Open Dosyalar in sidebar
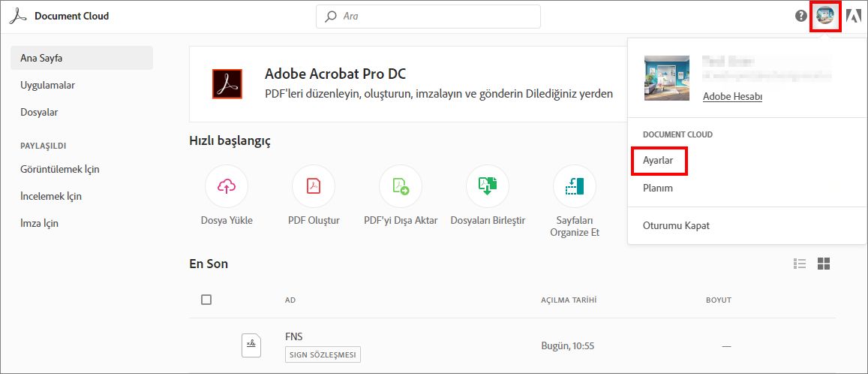The height and width of the screenshot is (374, 868). [39, 112]
